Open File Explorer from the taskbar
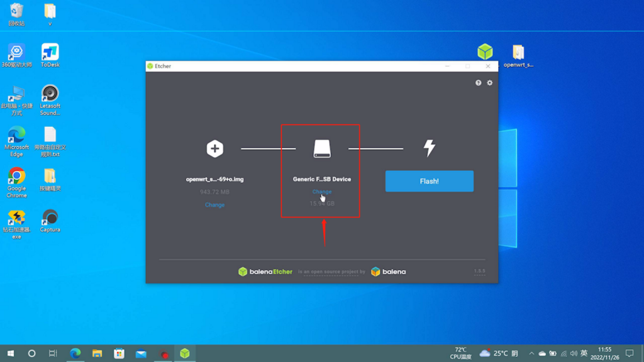The image size is (644, 362). pyautogui.click(x=97, y=353)
